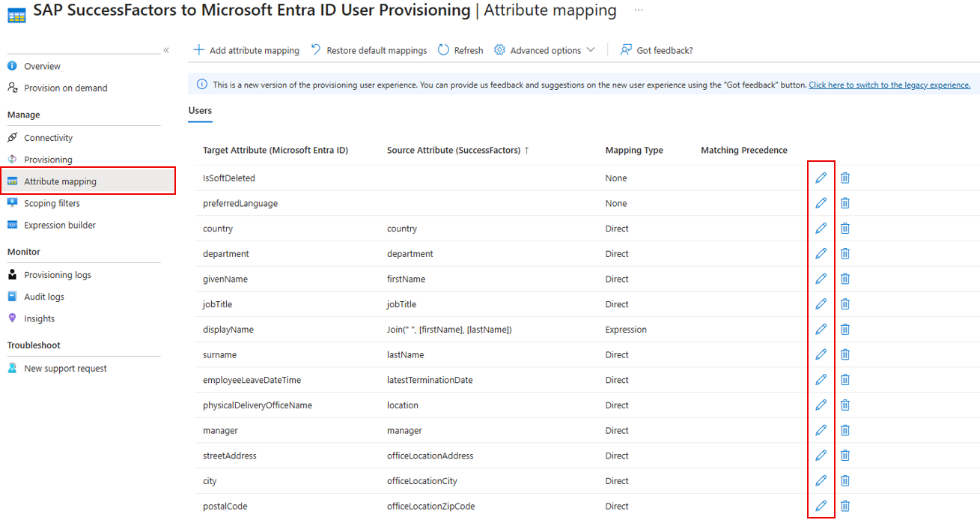This screenshot has width=980, height=520.
Task: Select source value officeLocationAddress
Action: 430,456
